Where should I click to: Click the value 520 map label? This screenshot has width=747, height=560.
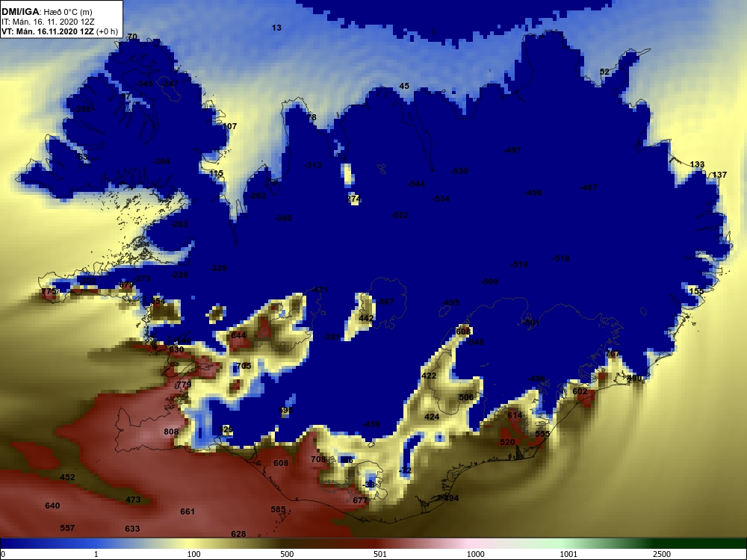[x=507, y=442]
